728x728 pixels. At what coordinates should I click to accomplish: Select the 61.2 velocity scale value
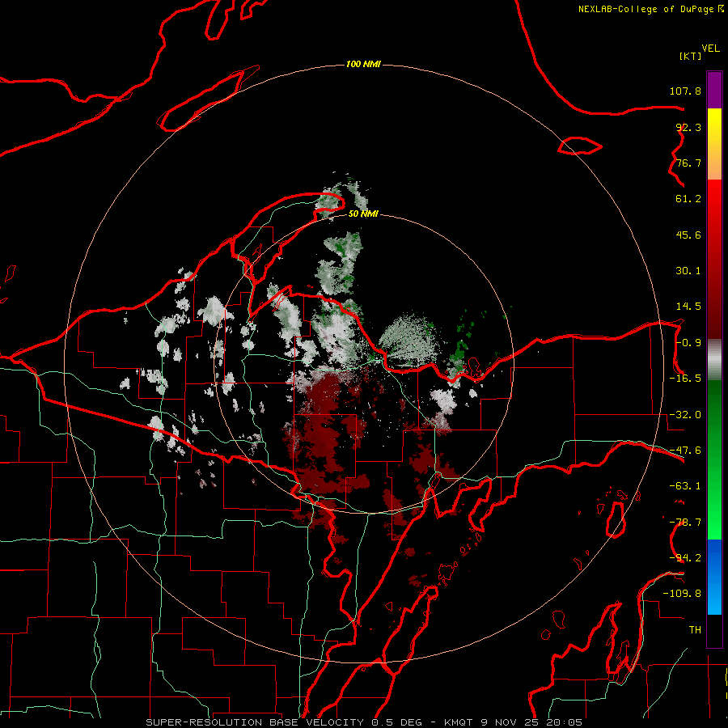688,199
